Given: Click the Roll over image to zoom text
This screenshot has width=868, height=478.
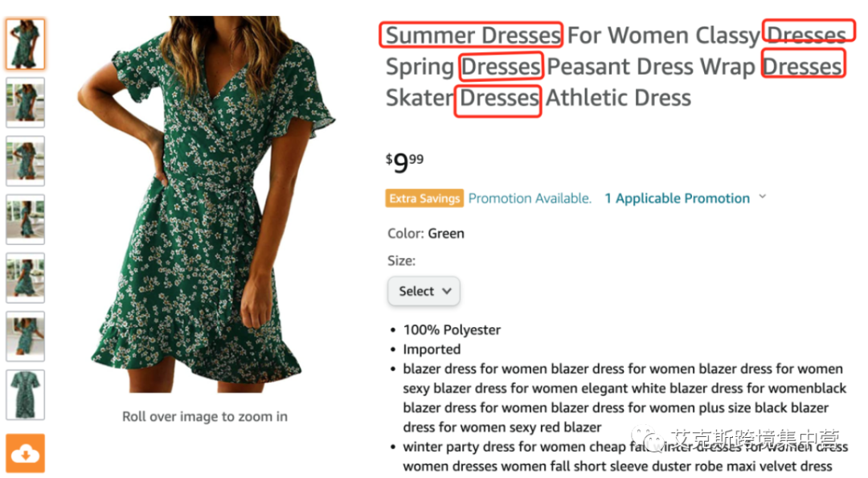Looking at the screenshot, I should (x=204, y=416).
